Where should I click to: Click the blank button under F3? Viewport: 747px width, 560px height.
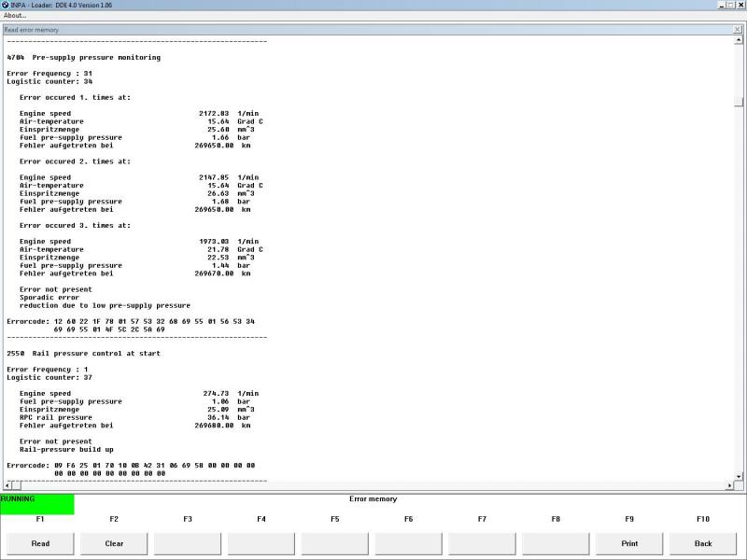point(188,543)
